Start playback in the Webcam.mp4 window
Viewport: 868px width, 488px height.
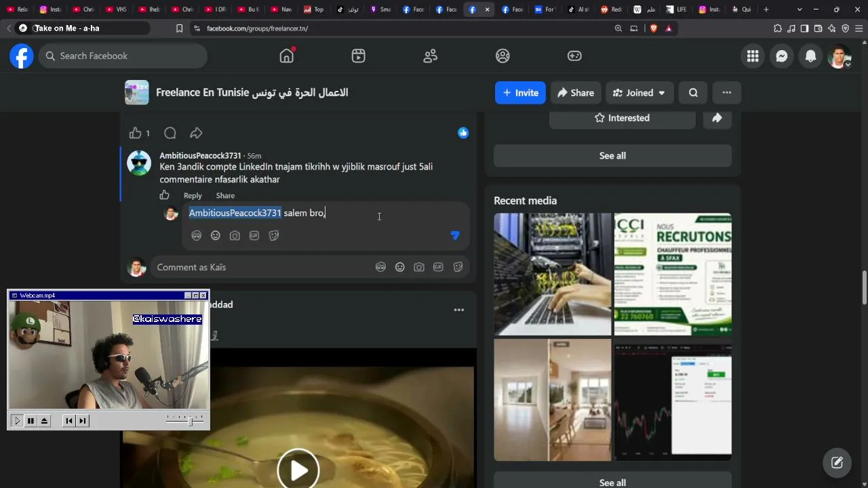tap(17, 421)
